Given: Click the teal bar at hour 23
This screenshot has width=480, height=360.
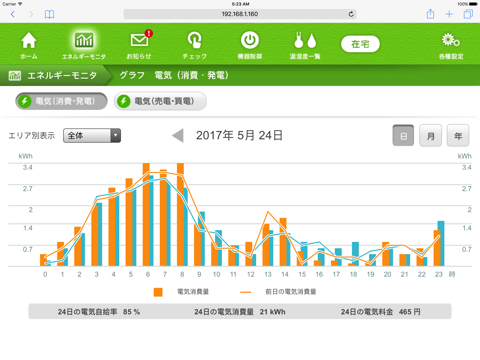Looking at the screenshot, I should 441,243.
